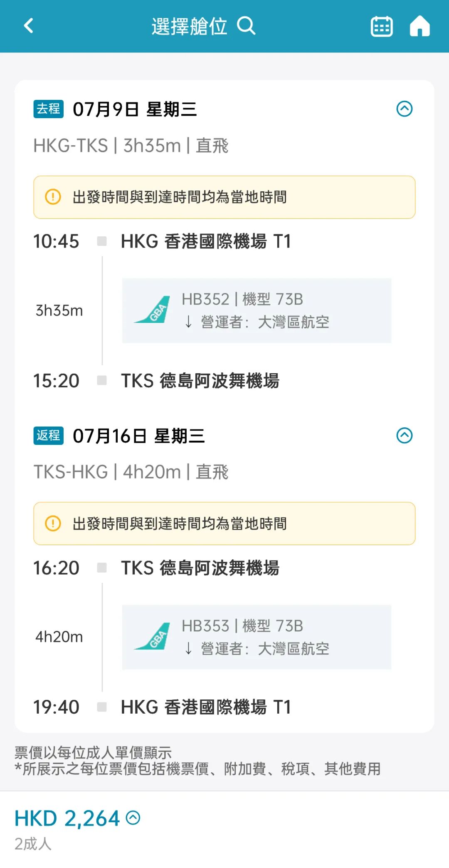The image size is (449, 868).
Task: Select the 返程 return label tag
Action: pyautogui.click(x=49, y=436)
